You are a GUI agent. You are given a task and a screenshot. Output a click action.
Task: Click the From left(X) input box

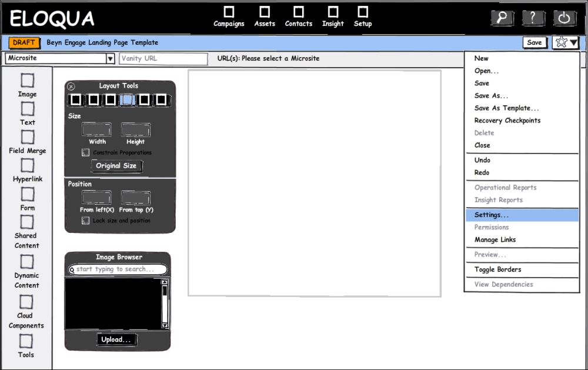click(x=96, y=198)
